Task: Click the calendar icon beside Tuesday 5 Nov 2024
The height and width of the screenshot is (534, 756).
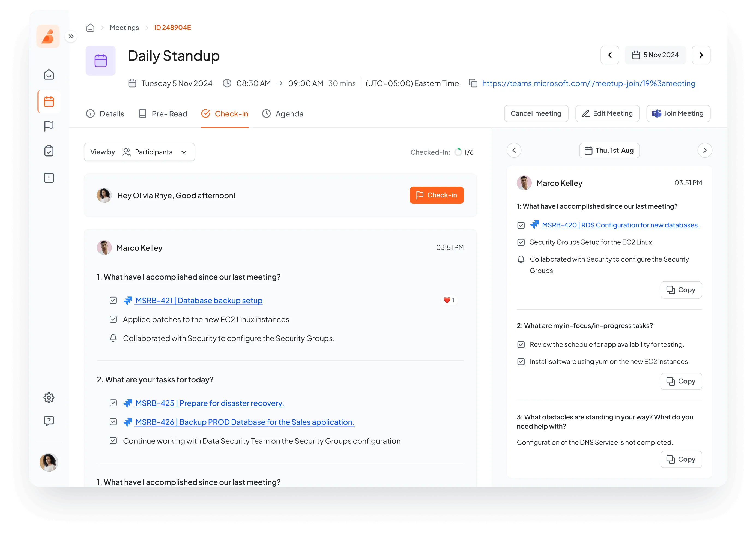Action: [x=132, y=83]
